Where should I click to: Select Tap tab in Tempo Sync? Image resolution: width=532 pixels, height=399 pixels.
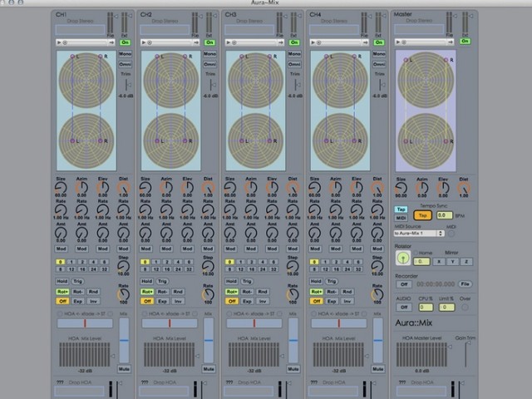pos(400,209)
